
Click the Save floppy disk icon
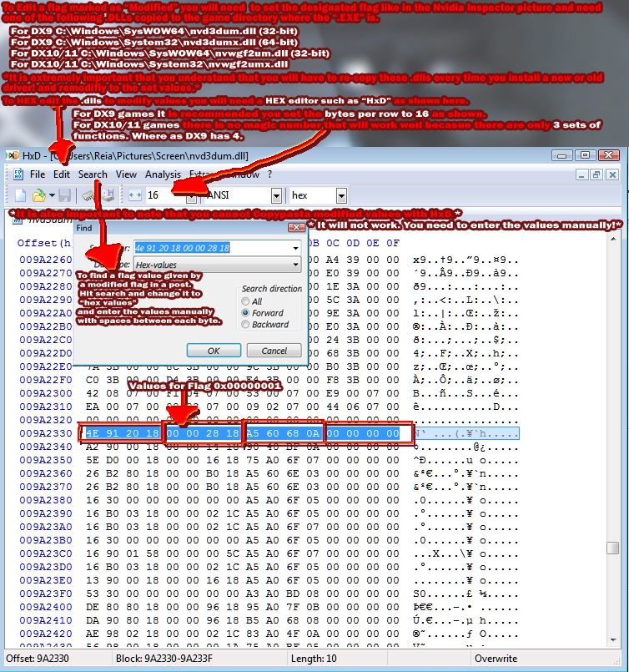(65, 195)
